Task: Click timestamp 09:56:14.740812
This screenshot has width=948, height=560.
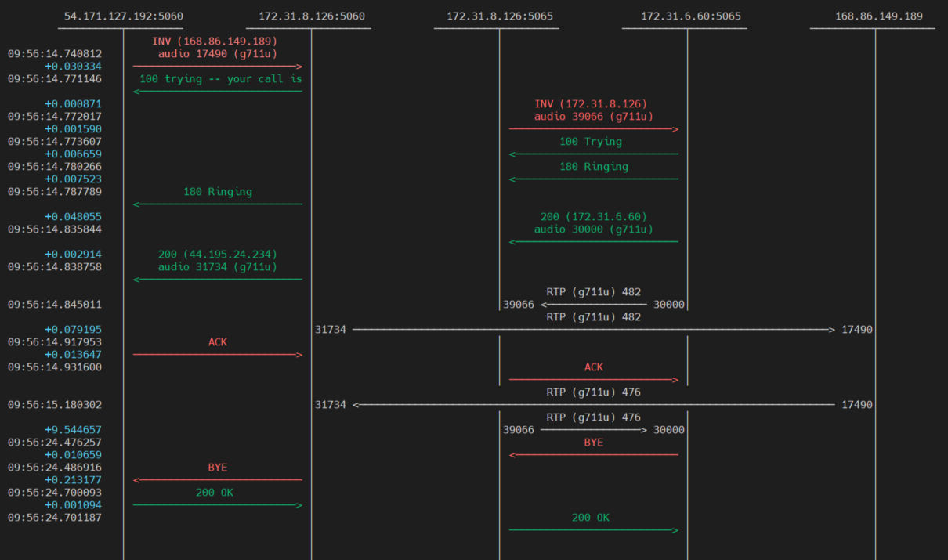Action: click(x=55, y=53)
